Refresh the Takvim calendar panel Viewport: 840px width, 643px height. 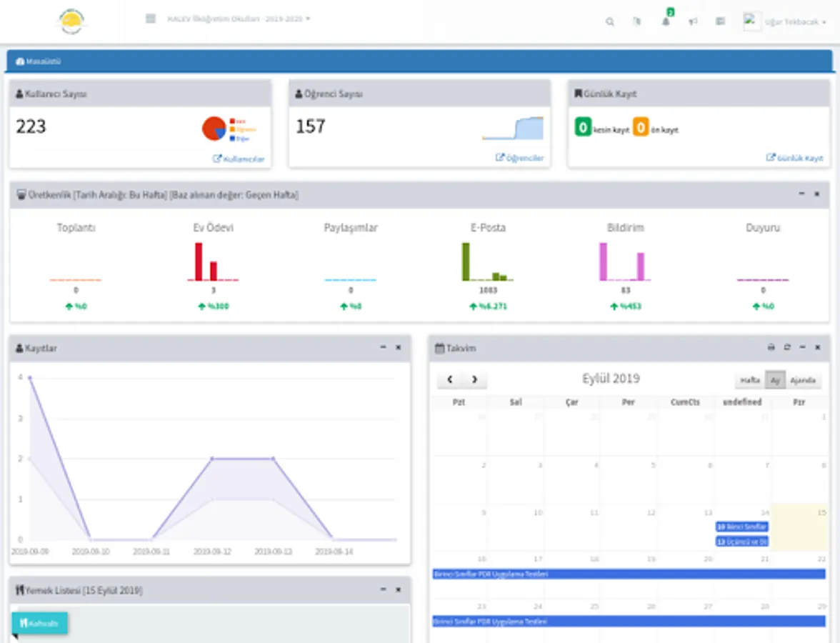[787, 347]
